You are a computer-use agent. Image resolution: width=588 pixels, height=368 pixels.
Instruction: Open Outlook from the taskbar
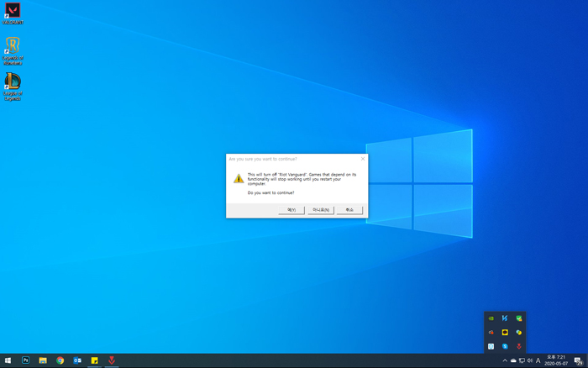coord(77,360)
